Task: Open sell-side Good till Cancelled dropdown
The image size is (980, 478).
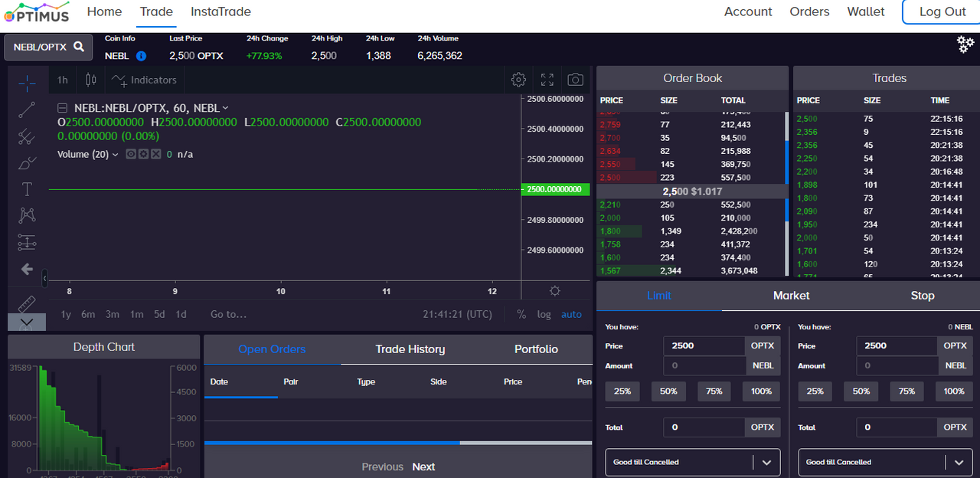Action: 886,462
